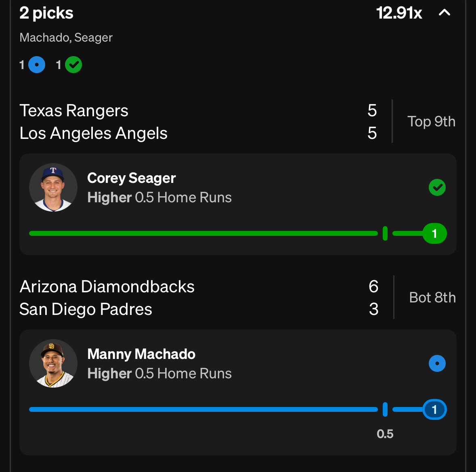Open the Manny Machado player name
This screenshot has width=476, height=472.
(x=141, y=354)
